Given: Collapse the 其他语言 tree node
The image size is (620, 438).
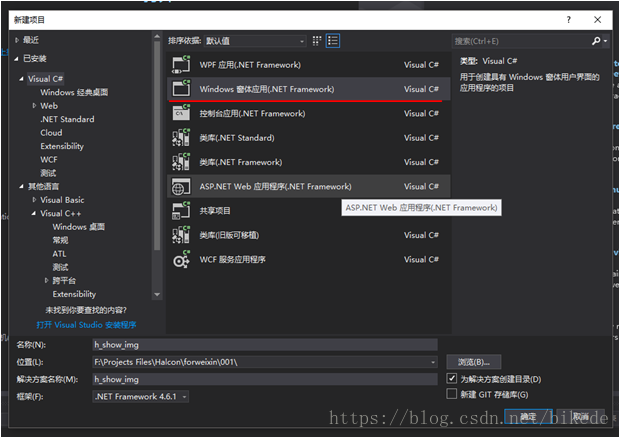Looking at the screenshot, I should click(21, 186).
